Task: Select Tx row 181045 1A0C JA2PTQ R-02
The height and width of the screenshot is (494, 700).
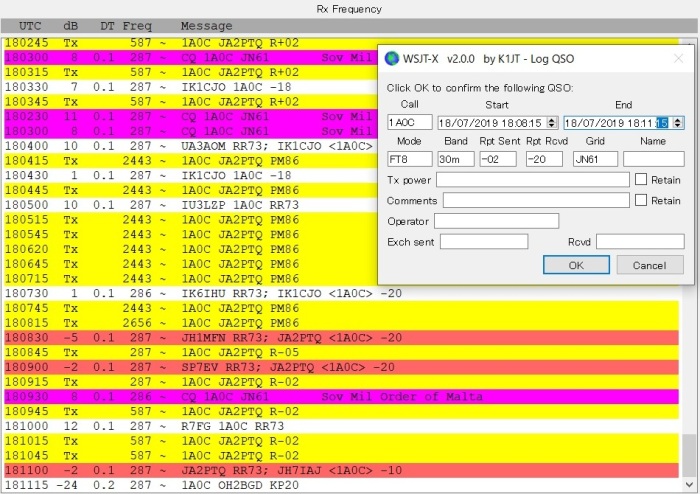Action: (x=342, y=455)
